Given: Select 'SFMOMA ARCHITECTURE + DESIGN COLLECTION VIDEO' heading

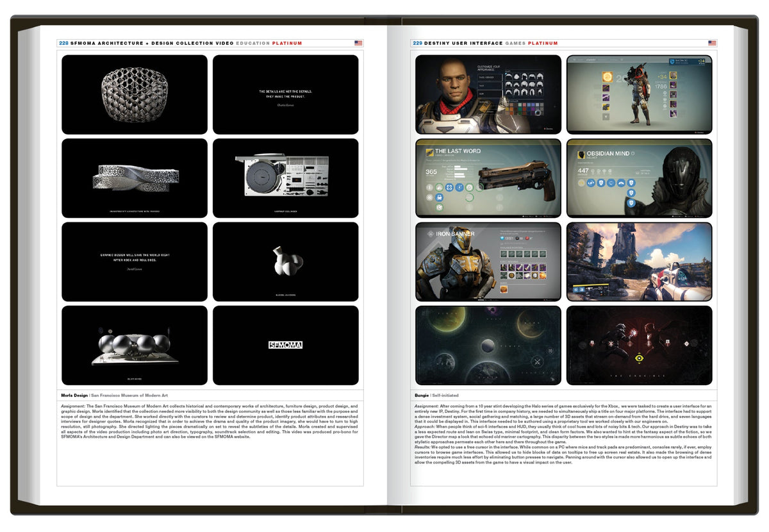Looking at the screenshot, I should (x=152, y=44).
